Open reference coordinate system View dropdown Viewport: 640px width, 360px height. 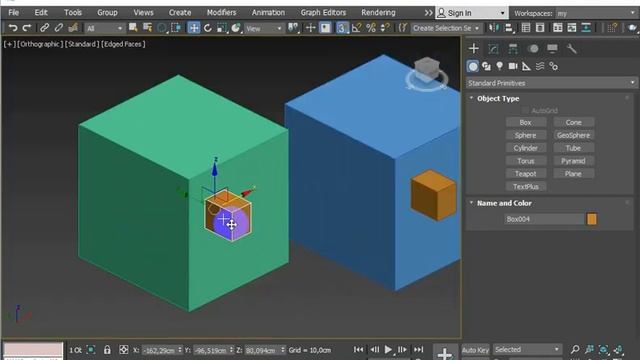(x=264, y=28)
